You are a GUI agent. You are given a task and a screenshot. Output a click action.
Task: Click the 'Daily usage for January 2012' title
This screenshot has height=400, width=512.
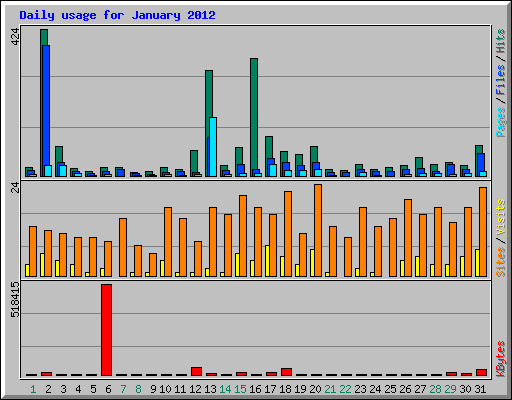[x=117, y=15]
